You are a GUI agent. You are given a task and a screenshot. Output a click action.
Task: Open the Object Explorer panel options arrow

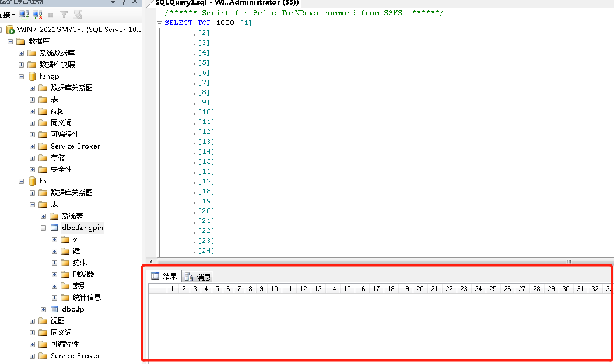(113, 2)
